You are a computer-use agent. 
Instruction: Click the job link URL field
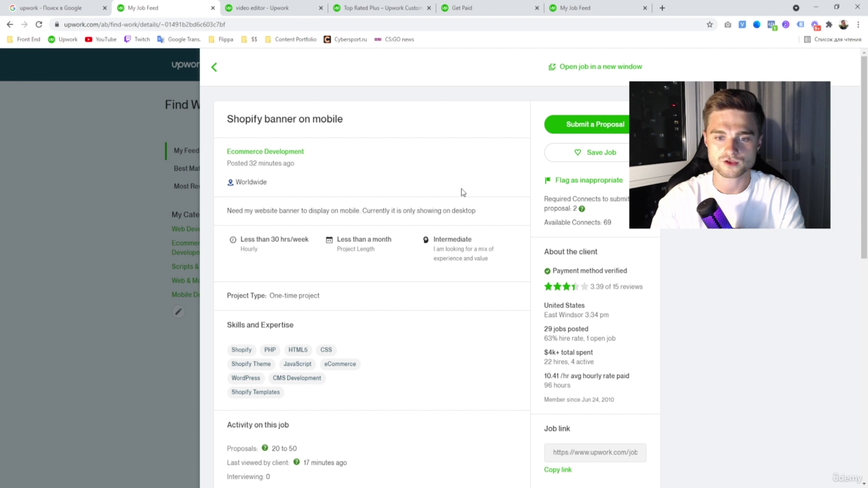pyautogui.click(x=595, y=452)
